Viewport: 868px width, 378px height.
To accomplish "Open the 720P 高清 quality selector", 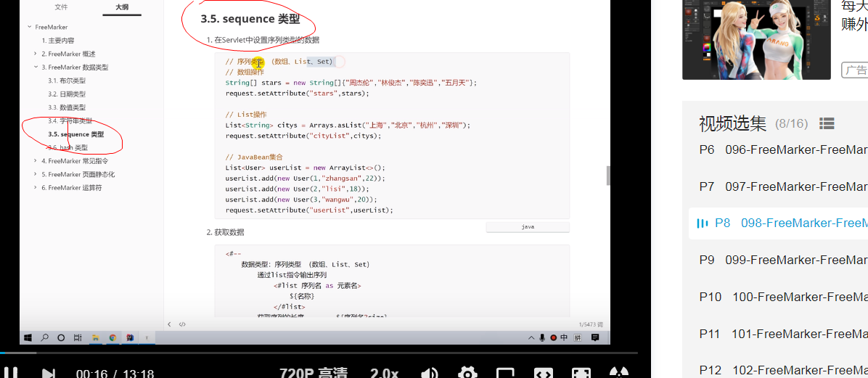I will [x=315, y=374].
